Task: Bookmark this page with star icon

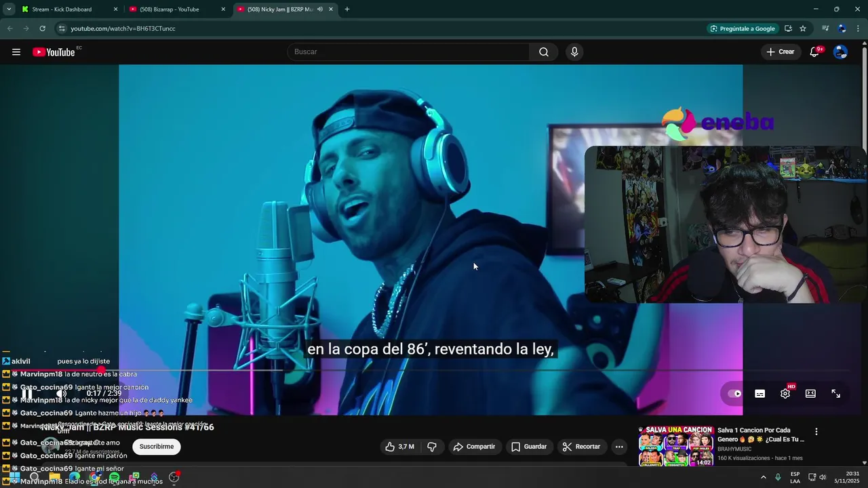Action: click(x=803, y=28)
